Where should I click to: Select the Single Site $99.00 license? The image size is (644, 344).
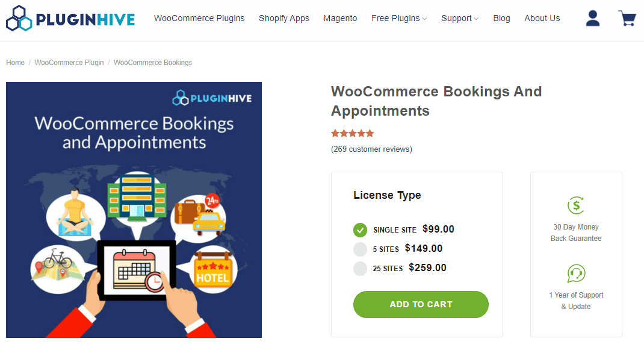[x=403, y=230]
